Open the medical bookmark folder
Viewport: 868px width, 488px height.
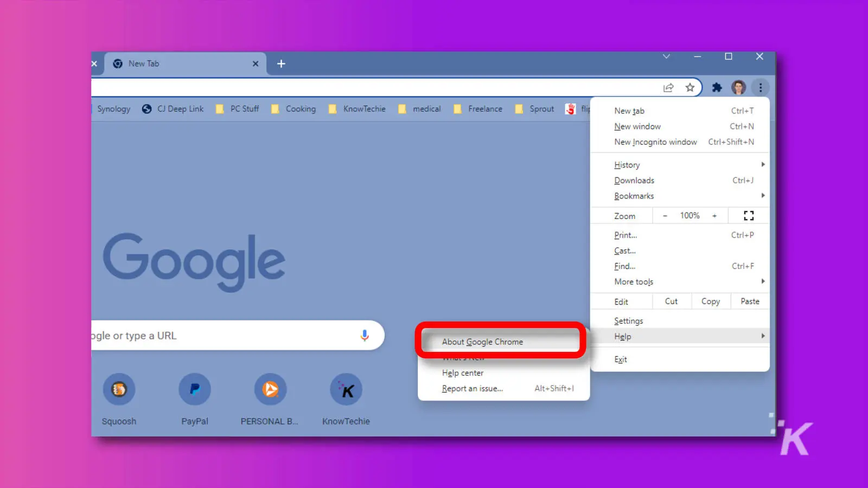click(419, 109)
